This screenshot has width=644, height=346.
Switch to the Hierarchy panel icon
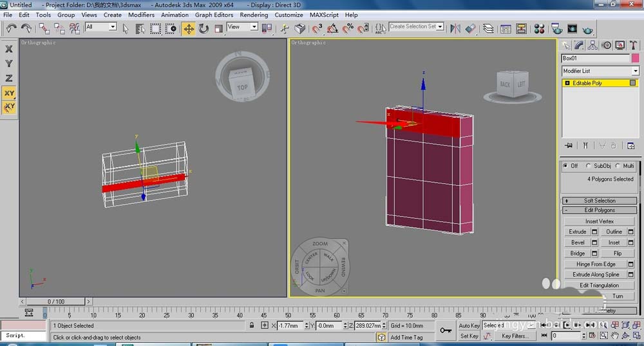(x=592, y=45)
